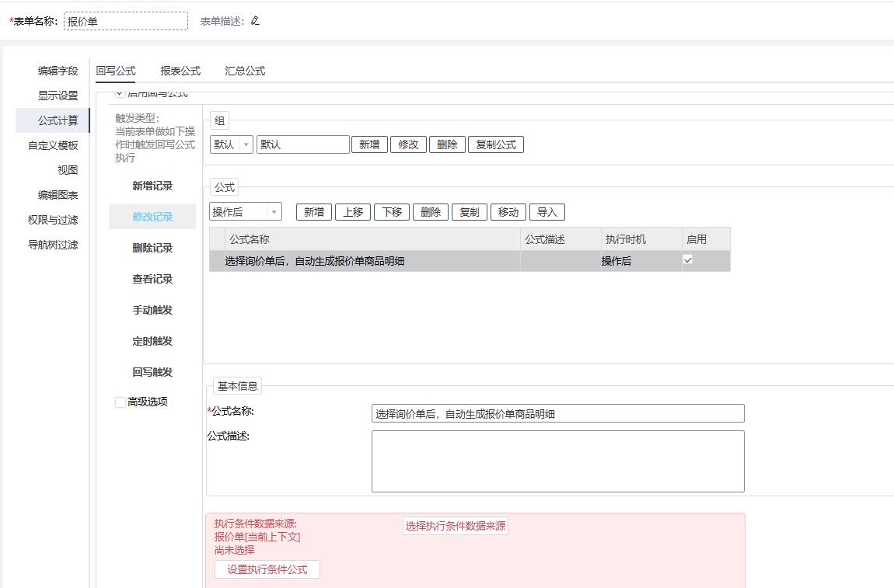Toggle the 启用回写公式 checkbox
Viewport: 894px width, 588px height.
tap(120, 94)
